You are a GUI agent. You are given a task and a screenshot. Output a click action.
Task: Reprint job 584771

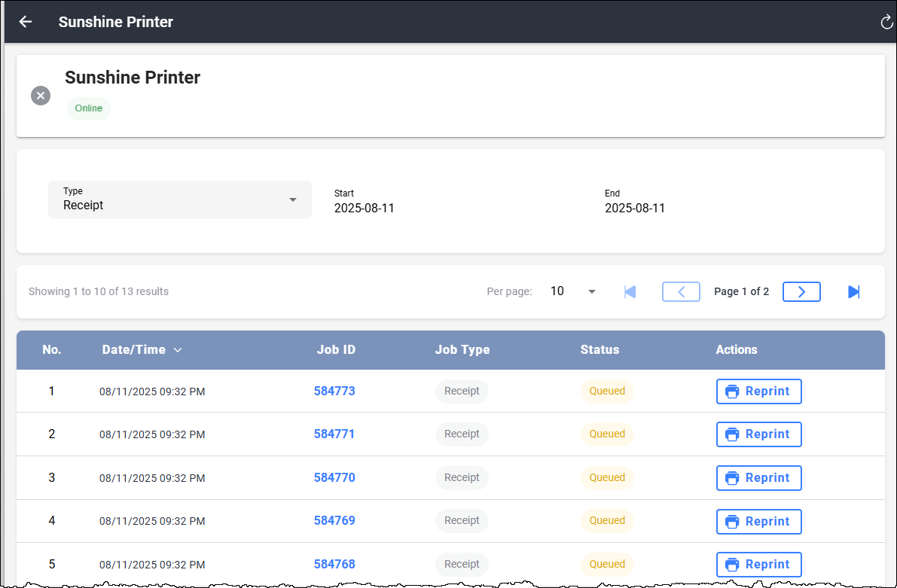pyautogui.click(x=758, y=434)
